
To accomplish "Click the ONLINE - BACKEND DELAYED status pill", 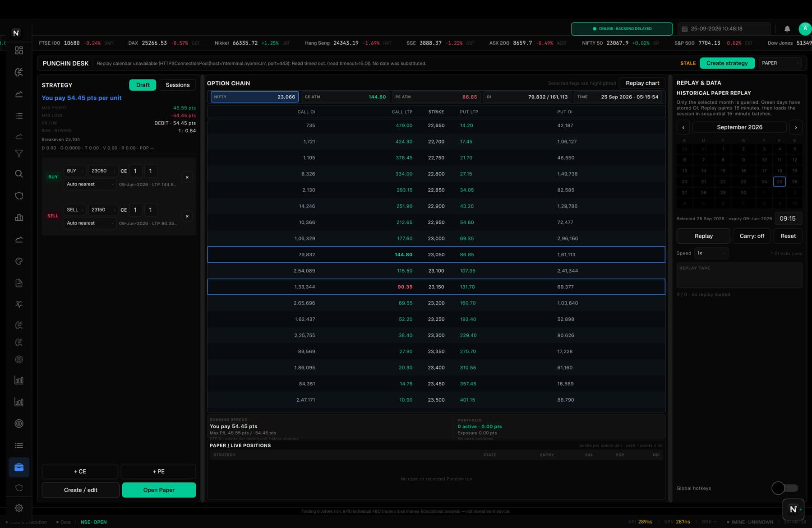I will 622,29.
